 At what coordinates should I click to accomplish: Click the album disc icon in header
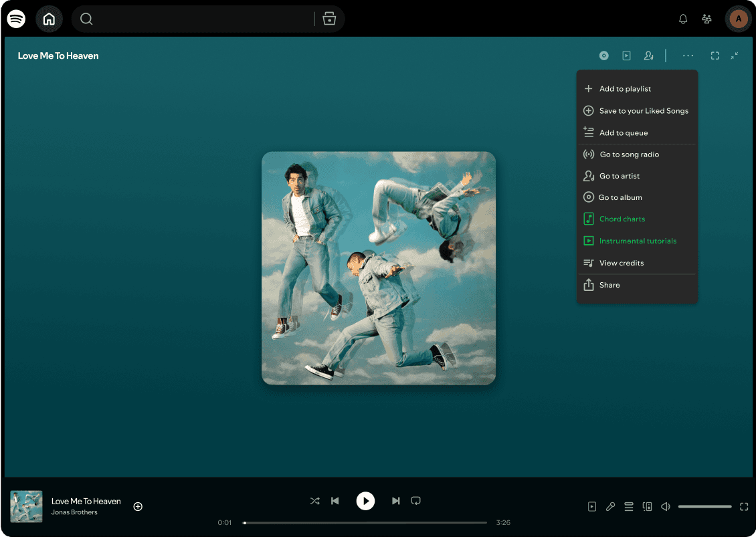point(603,56)
